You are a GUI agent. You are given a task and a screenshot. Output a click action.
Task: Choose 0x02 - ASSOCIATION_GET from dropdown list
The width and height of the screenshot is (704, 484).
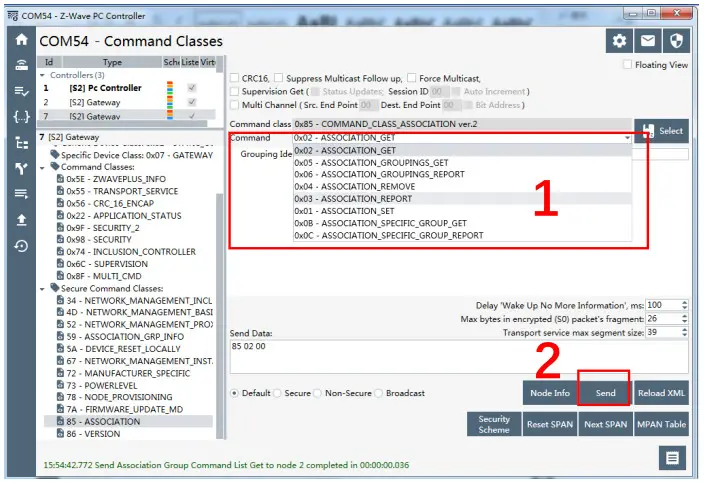(462, 150)
